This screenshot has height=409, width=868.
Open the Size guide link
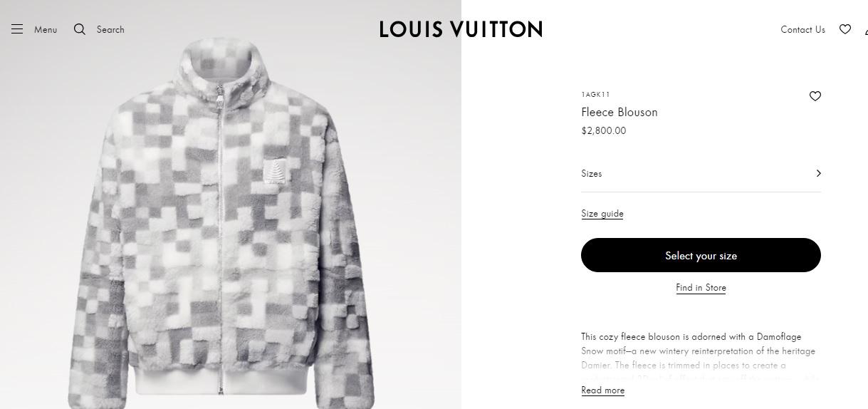coord(602,214)
